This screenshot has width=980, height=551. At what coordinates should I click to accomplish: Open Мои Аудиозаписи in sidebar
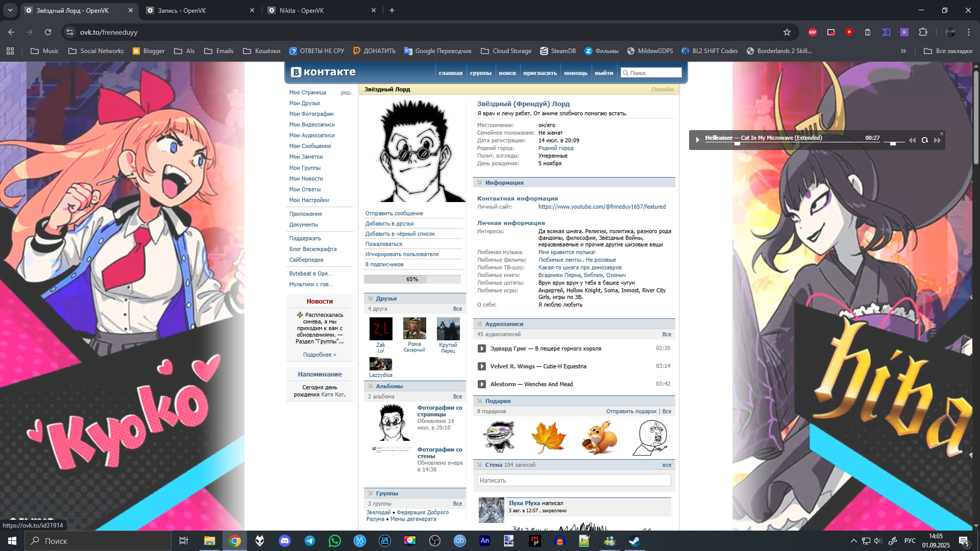click(312, 135)
